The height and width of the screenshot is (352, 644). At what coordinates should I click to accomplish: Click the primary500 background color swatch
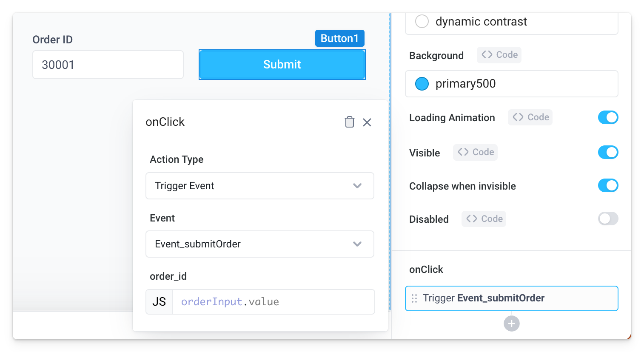(422, 84)
